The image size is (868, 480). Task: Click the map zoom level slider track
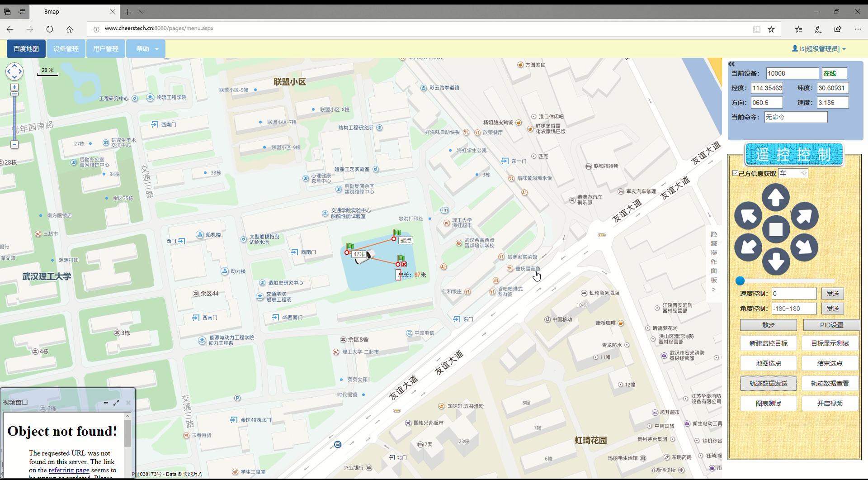tap(14, 116)
